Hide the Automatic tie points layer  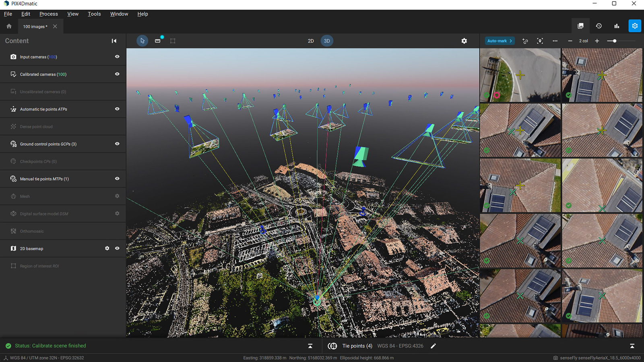[117, 109]
